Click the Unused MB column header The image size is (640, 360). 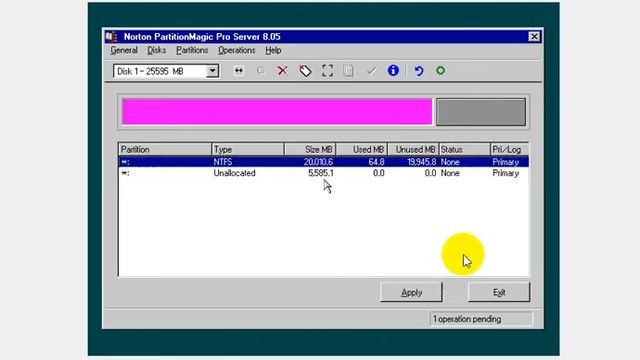(x=413, y=149)
